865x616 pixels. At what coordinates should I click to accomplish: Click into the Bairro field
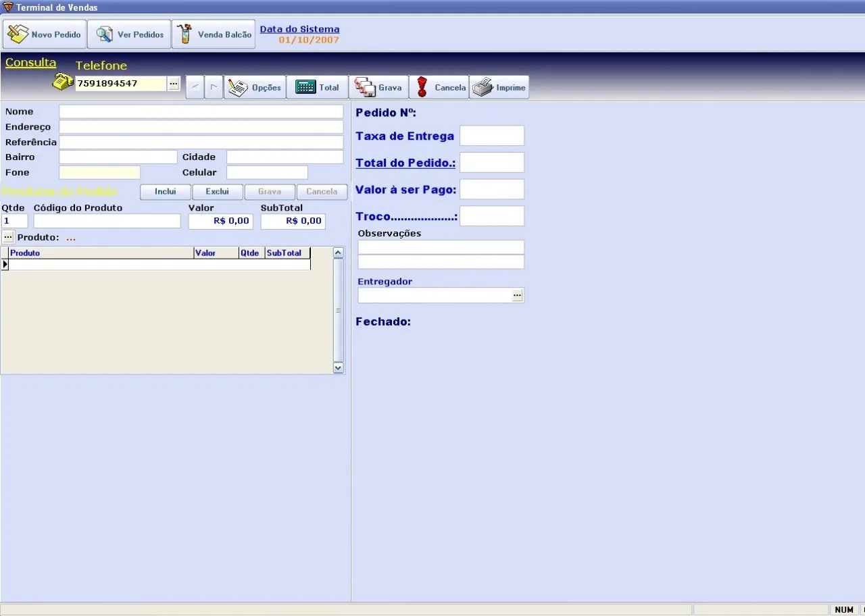pyautogui.click(x=118, y=157)
